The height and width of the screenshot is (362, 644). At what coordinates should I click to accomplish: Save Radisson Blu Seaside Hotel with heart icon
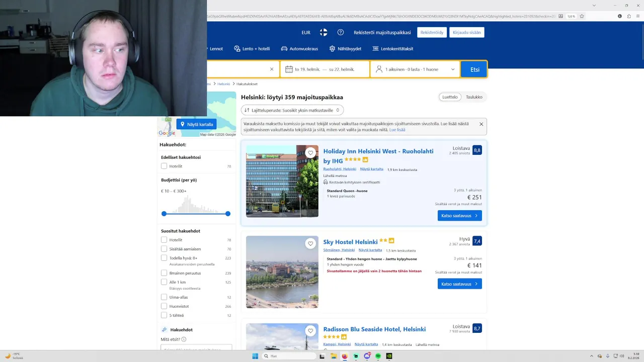[310, 331]
